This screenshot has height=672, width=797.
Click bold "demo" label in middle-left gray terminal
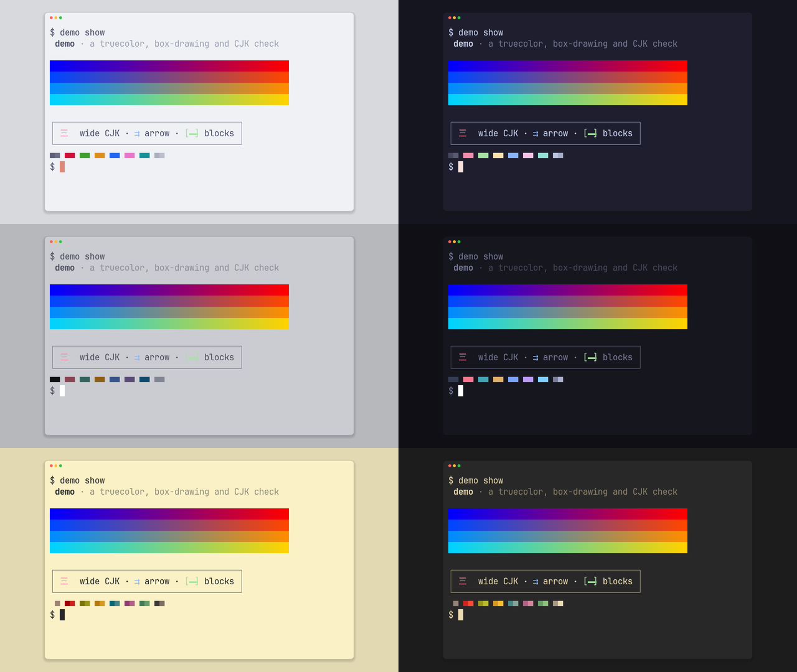click(65, 268)
